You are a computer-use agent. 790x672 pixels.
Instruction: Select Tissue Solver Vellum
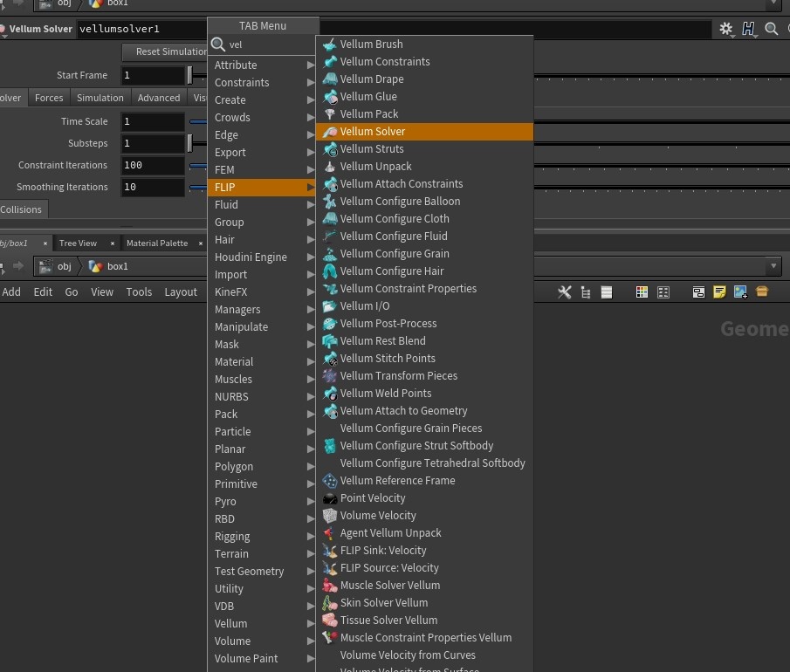[424, 621]
